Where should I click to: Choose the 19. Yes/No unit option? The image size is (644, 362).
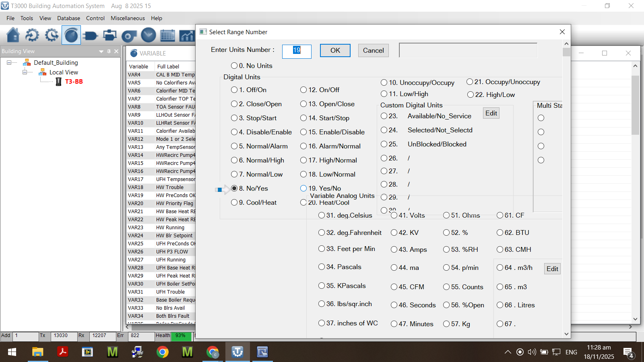(303, 188)
